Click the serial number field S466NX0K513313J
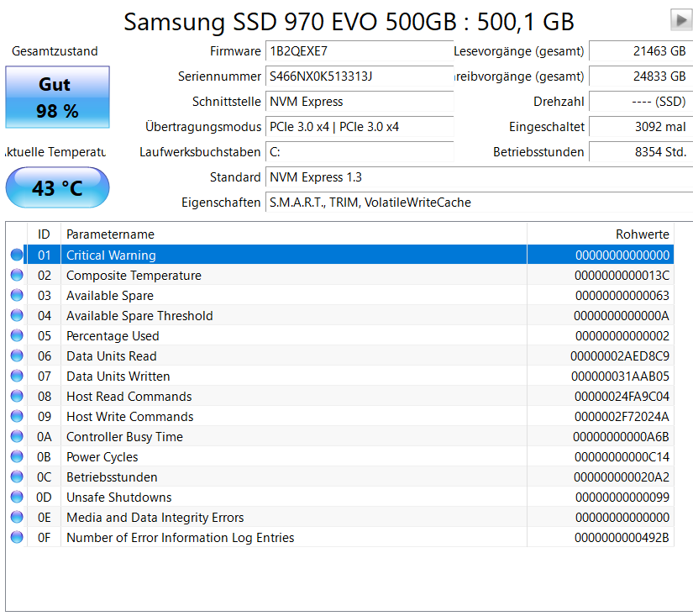Screen dimensions: 693x616 point(360,76)
